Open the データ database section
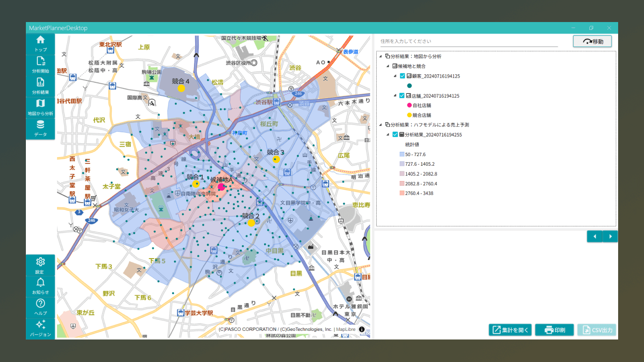This screenshot has height=362, width=644. [x=41, y=129]
